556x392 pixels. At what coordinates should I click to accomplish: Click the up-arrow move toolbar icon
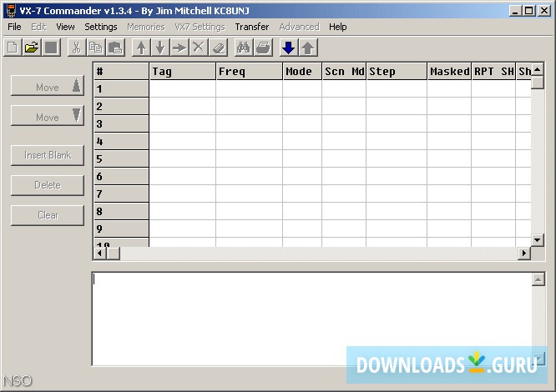141,48
